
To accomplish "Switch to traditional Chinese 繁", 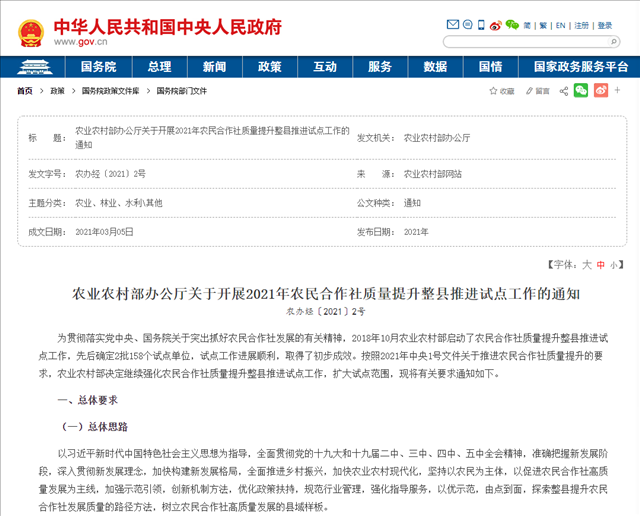I will tap(543, 26).
